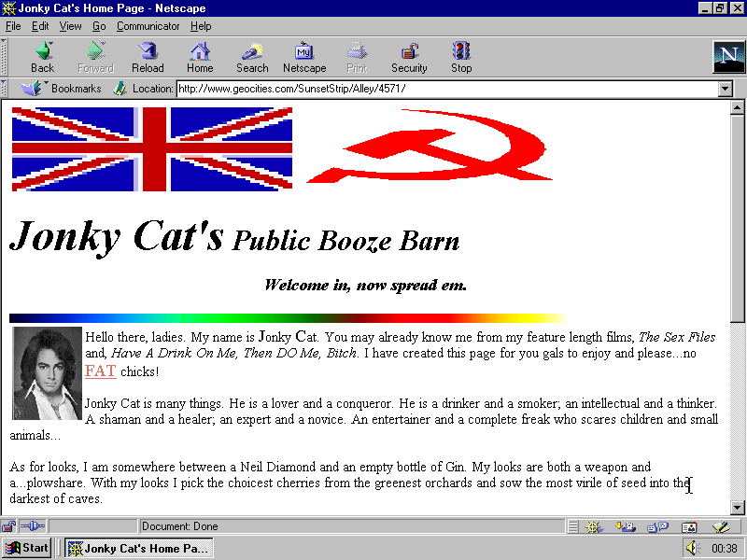Open Address Book from the component bar
This screenshot has height=560, width=747.
689,526
